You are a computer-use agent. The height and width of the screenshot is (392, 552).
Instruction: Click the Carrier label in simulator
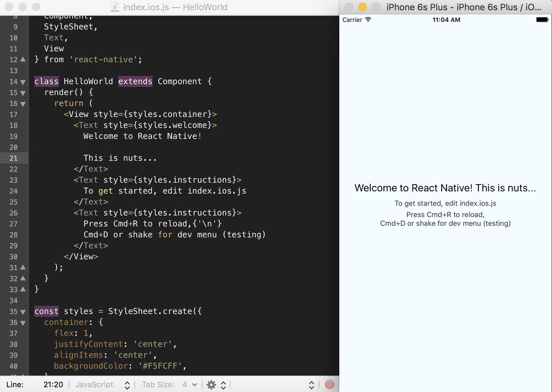click(352, 20)
